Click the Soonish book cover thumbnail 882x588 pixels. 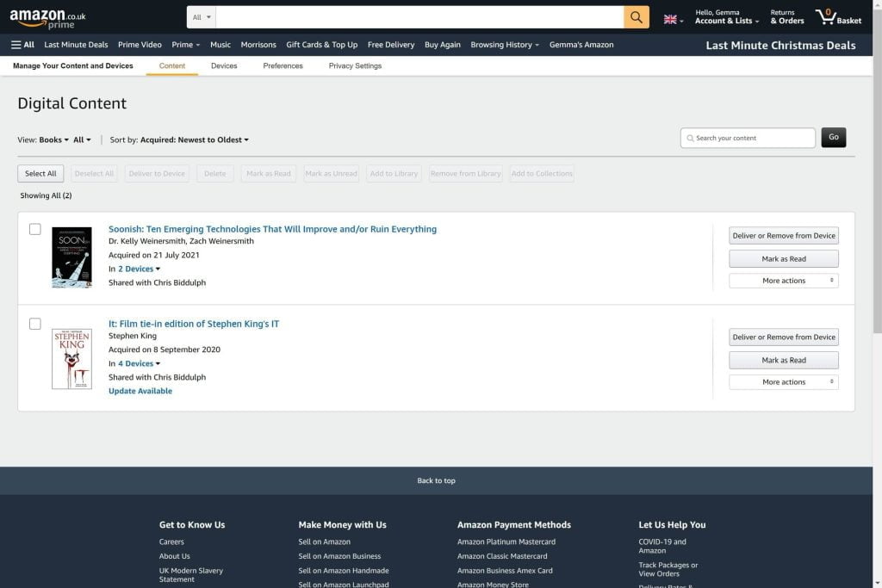(x=72, y=257)
